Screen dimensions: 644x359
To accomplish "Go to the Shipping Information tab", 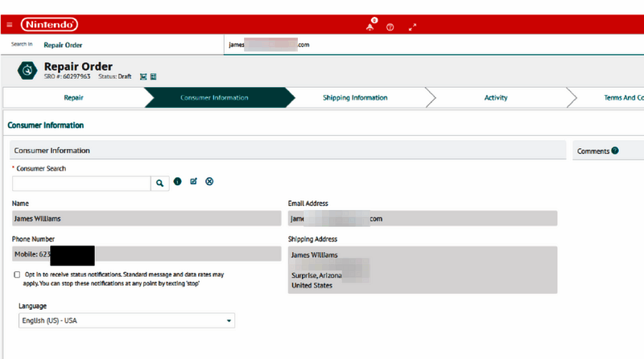I will pyautogui.click(x=355, y=97).
